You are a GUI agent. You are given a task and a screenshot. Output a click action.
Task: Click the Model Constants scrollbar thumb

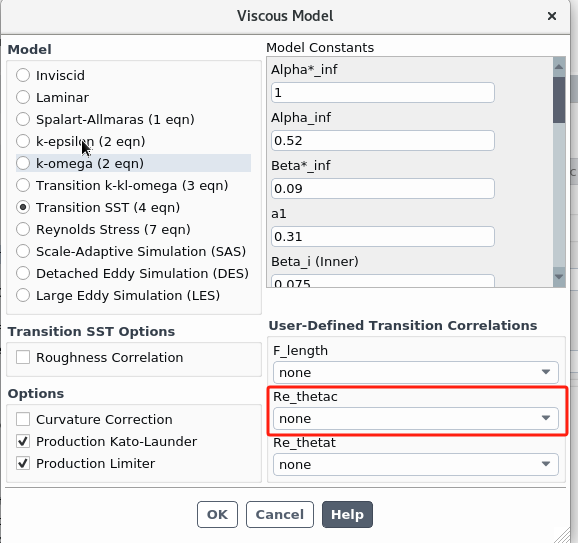coord(559,100)
